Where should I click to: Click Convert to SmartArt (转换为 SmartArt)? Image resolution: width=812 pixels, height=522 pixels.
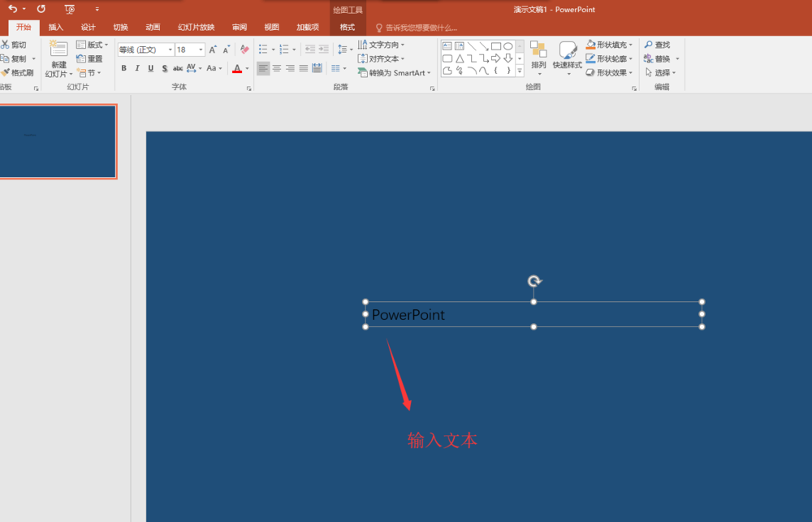tap(394, 72)
